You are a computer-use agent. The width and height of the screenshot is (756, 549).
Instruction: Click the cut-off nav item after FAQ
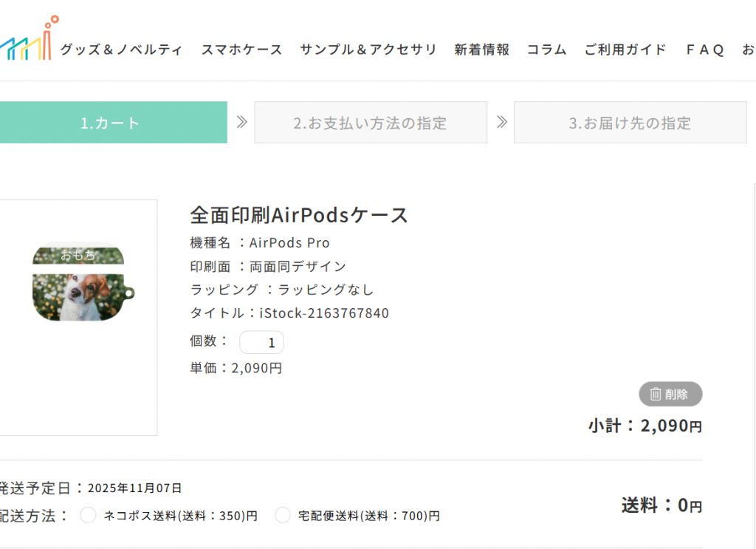tap(748, 50)
